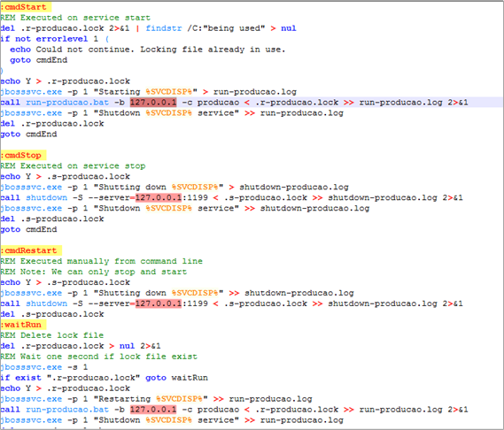Click the :waitRun label
The image size is (504, 430).
(23, 325)
